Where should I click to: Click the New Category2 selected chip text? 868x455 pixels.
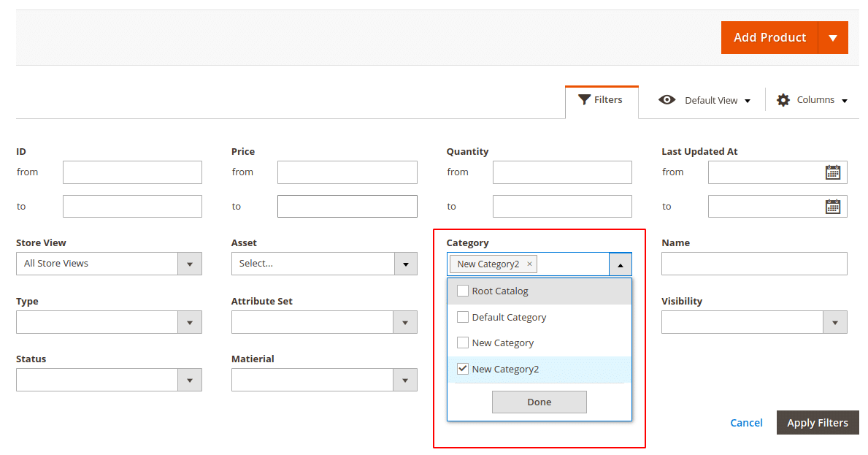[x=488, y=264]
